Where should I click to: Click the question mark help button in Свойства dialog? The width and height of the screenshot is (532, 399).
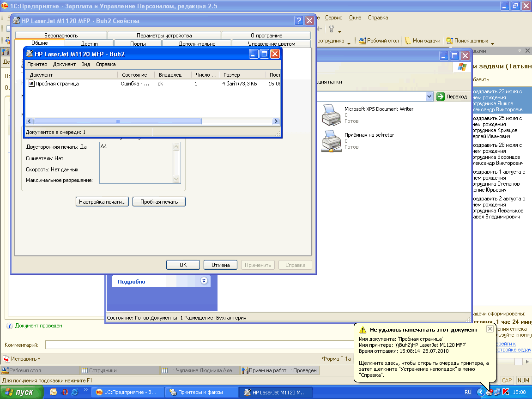[x=299, y=21]
